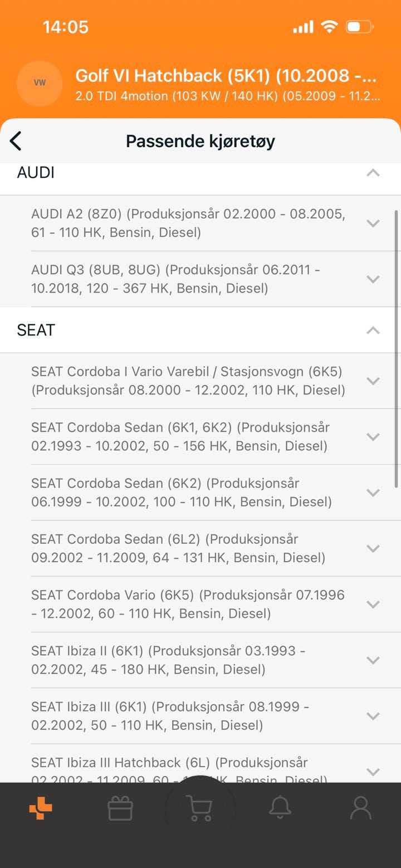Expand SEAT Cordoba Sedan (6K1, 6K2) chevron
Image resolution: width=401 pixels, height=868 pixels.
coord(373,436)
